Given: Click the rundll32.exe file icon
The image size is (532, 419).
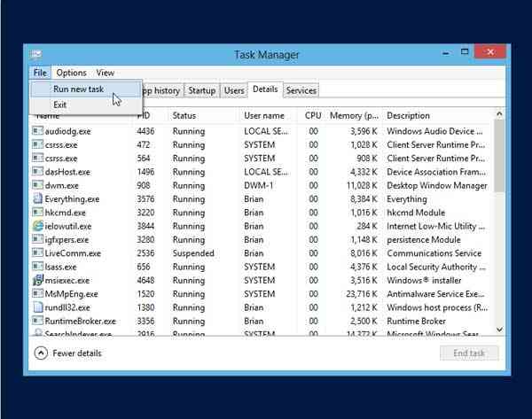Looking at the screenshot, I should pyautogui.click(x=37, y=307).
